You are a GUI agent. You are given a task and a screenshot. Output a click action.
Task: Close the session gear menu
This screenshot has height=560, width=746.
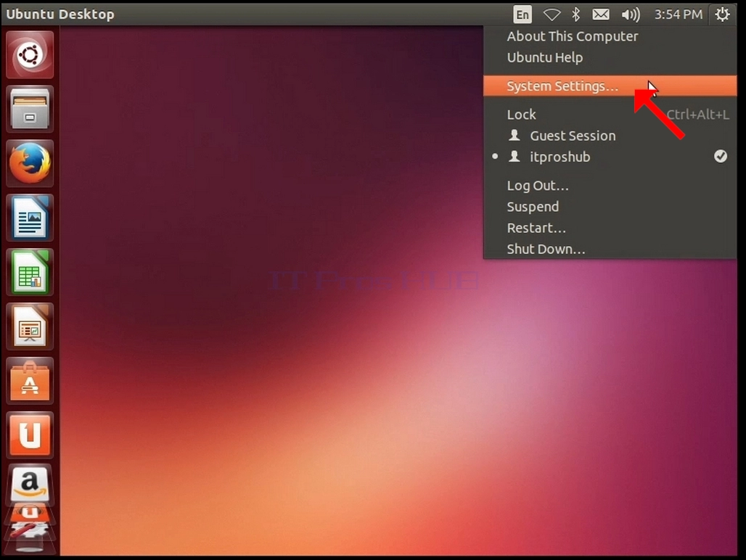(x=722, y=15)
